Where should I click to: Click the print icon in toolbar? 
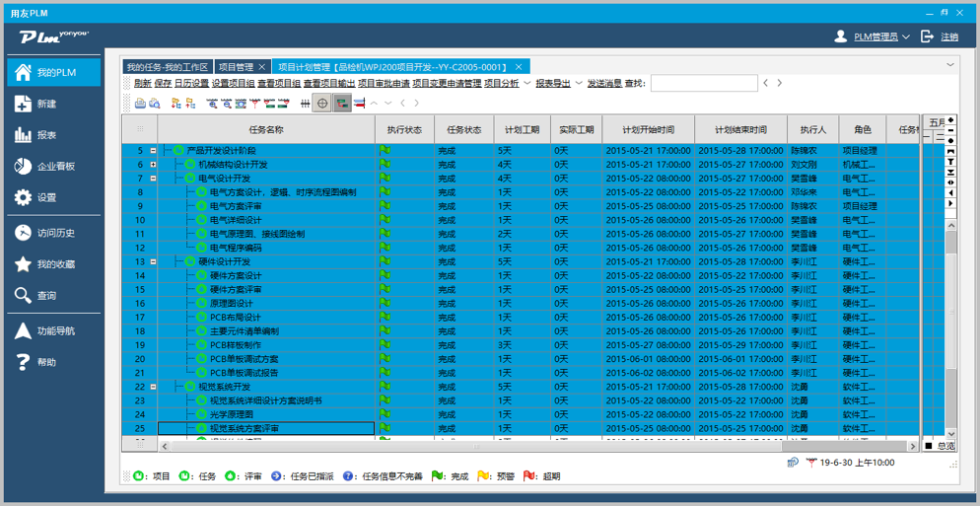point(140,103)
